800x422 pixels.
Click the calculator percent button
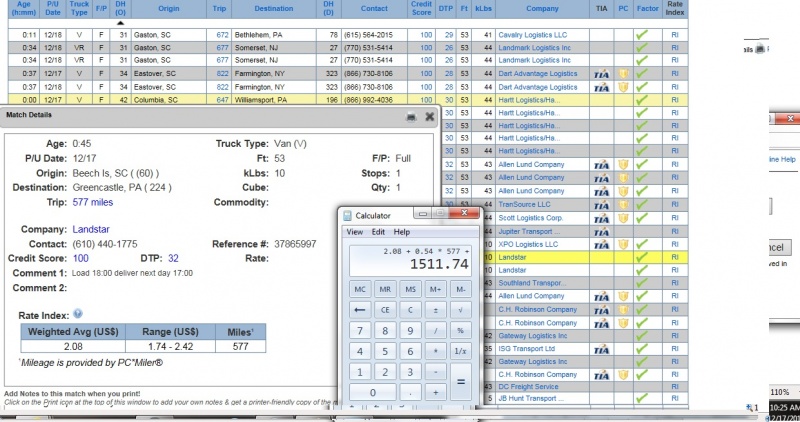click(460, 331)
